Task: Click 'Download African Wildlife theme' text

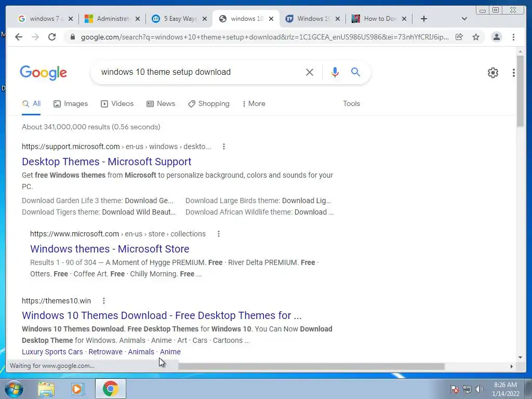Action: point(239,212)
